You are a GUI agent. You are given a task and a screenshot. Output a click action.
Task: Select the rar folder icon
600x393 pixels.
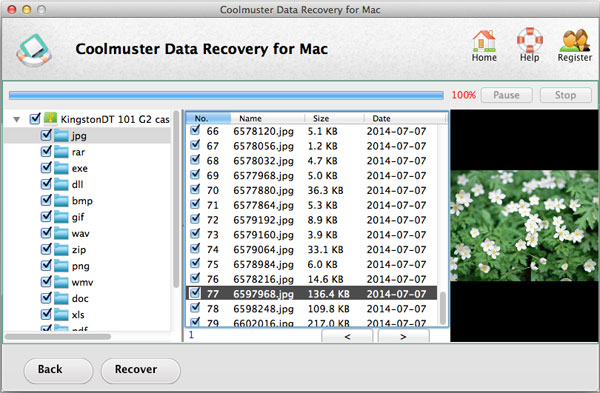[61, 152]
